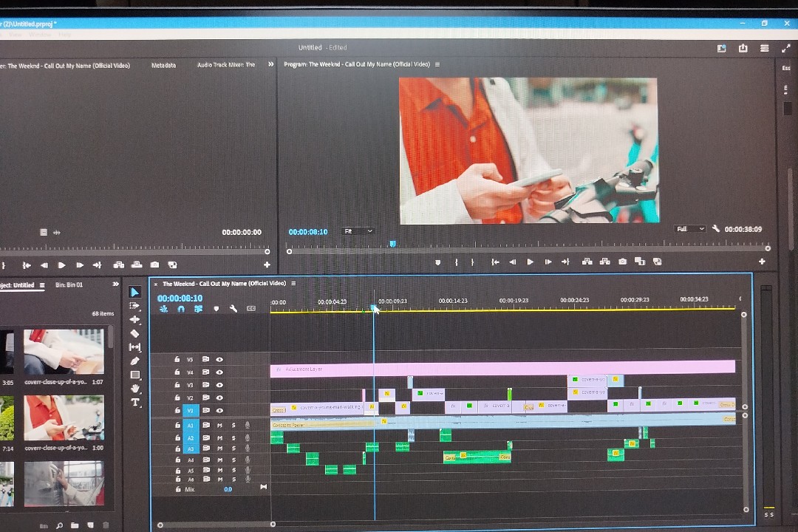This screenshot has width=798, height=532.
Task: Choose the Type tool
Action: click(x=135, y=403)
